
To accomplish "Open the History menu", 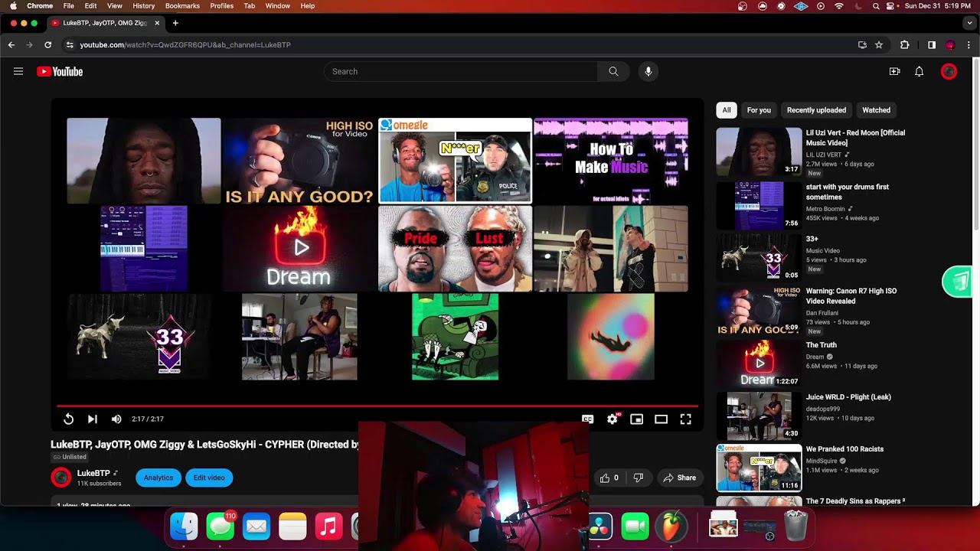I will tap(143, 6).
